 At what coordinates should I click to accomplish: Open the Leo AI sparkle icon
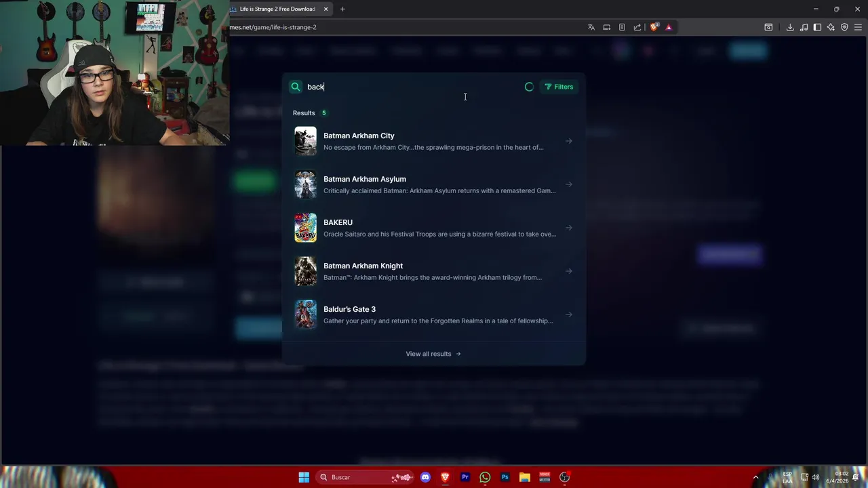click(831, 27)
